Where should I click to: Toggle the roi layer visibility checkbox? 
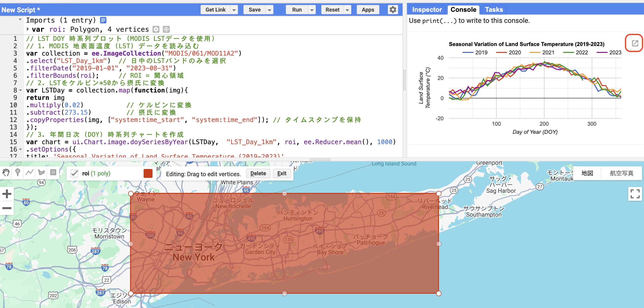tap(74, 173)
